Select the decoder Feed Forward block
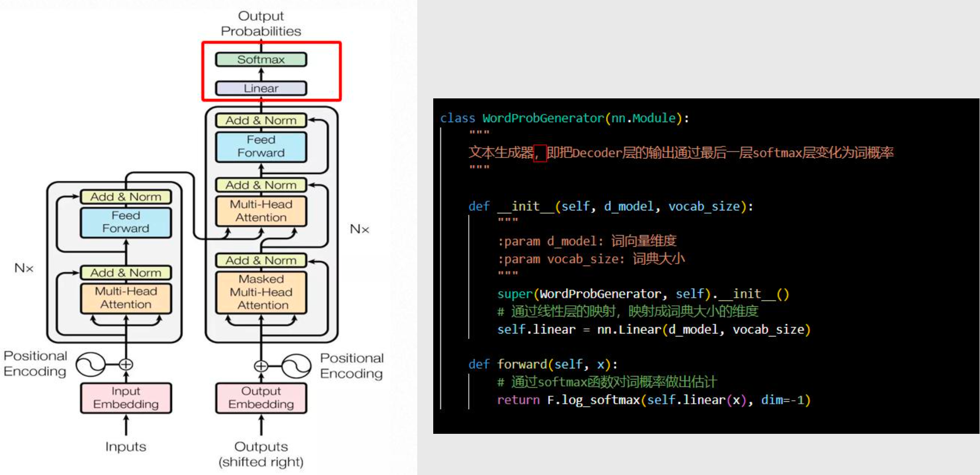Viewport: 980px width, 475px height. 261,146
